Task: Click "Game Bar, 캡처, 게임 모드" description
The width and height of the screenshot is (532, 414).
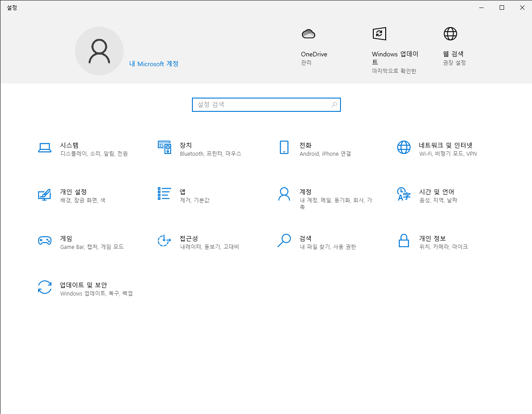Action: (92, 247)
